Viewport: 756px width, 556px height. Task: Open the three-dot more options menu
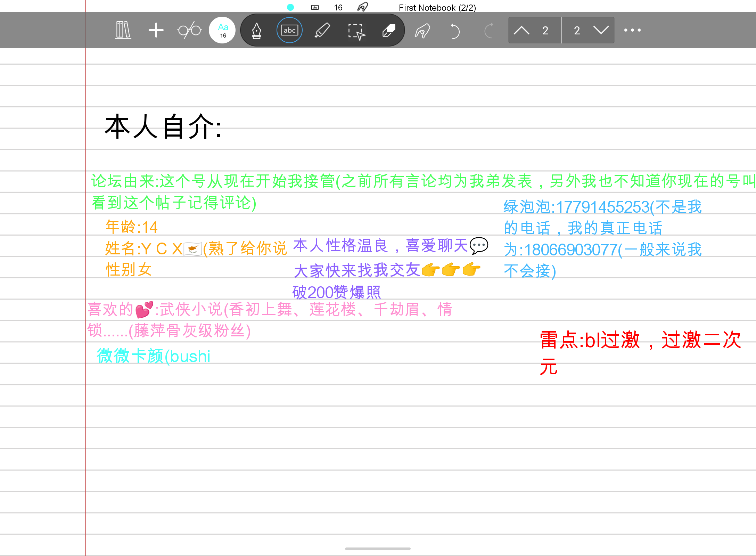click(632, 30)
